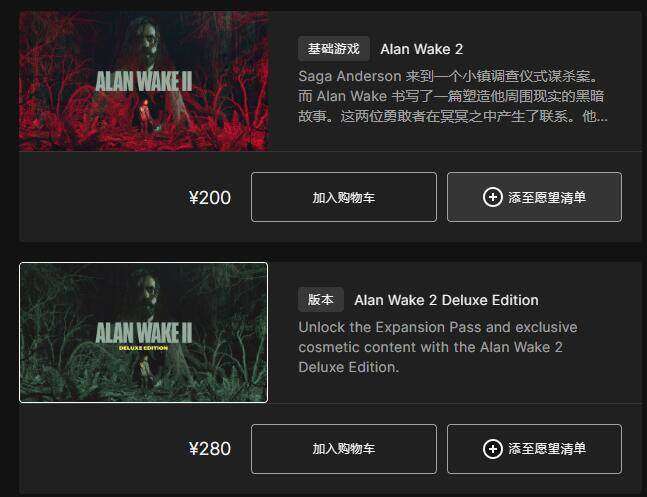Add Alan Wake 2 Deluxe Edition to cart
The width and height of the screenshot is (647, 497).
click(x=344, y=449)
